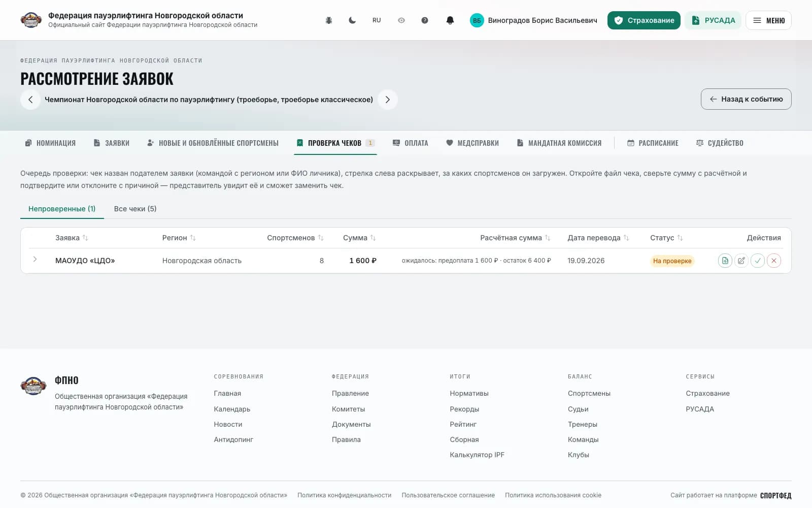This screenshot has height=508, width=812.
Task: Click the МАОУДО «ЦДО» application name
Action: click(85, 261)
